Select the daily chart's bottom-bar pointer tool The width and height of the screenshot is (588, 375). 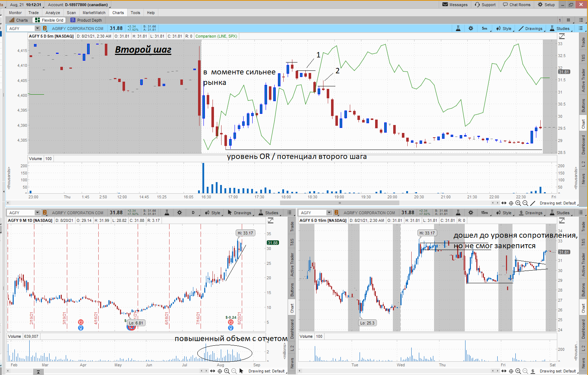[x=241, y=371]
